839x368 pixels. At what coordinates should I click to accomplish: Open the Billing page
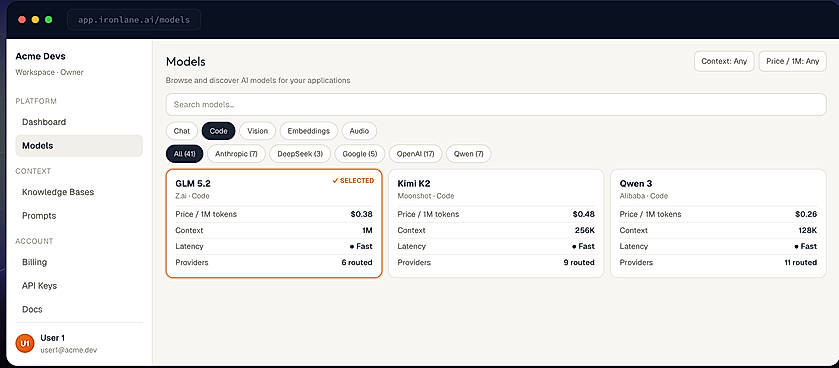(79, 262)
